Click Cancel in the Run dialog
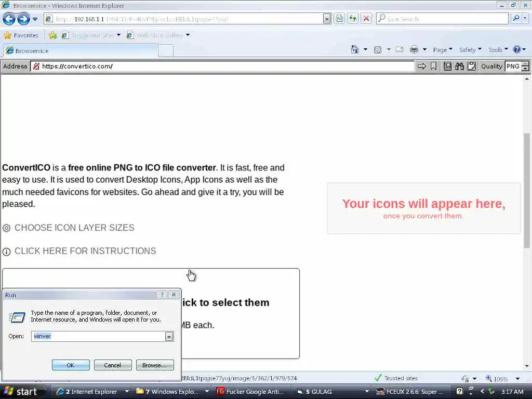Screen dimensions: 532x399 pos(113,365)
